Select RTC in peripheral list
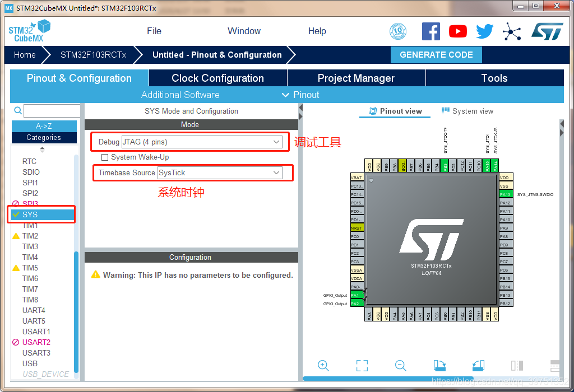This screenshot has width=574, height=392. 29,162
